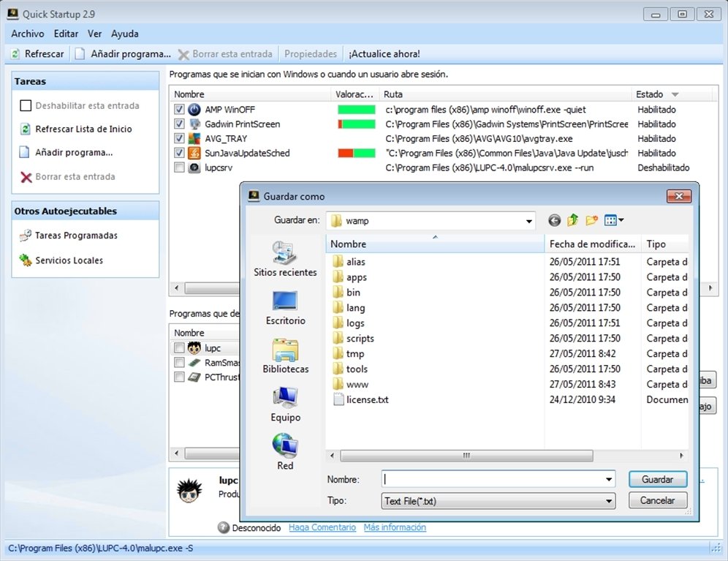728x561 pixels.
Task: Uncheck the Gadwin PrintScreen startup entry
Action: pyautogui.click(x=179, y=124)
